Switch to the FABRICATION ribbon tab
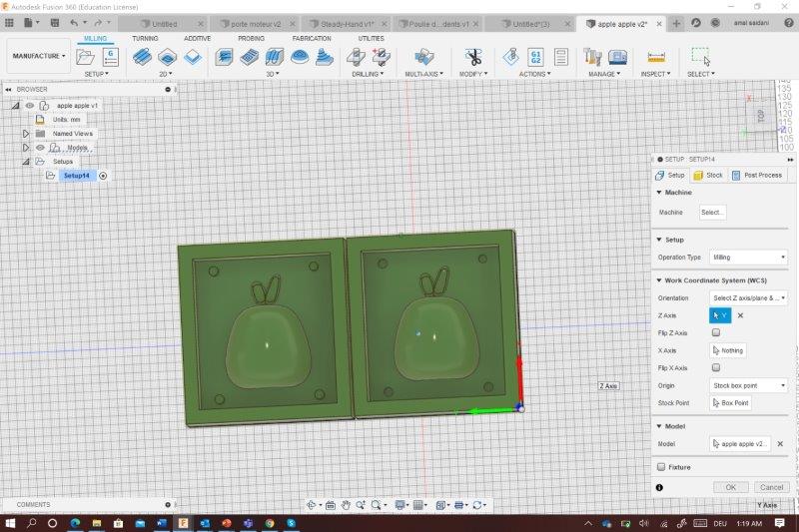 click(312, 38)
